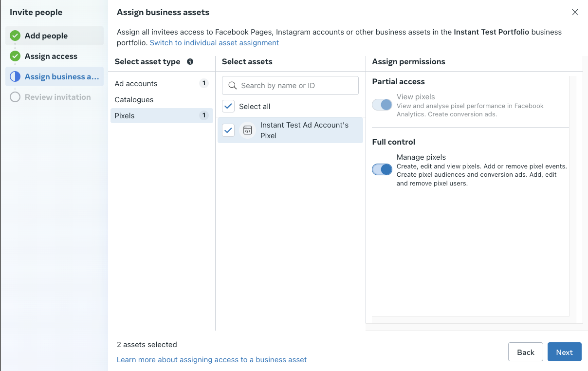Image resolution: width=588 pixels, height=371 pixels.
Task: Toggle the View pixels switch
Action: (x=382, y=105)
